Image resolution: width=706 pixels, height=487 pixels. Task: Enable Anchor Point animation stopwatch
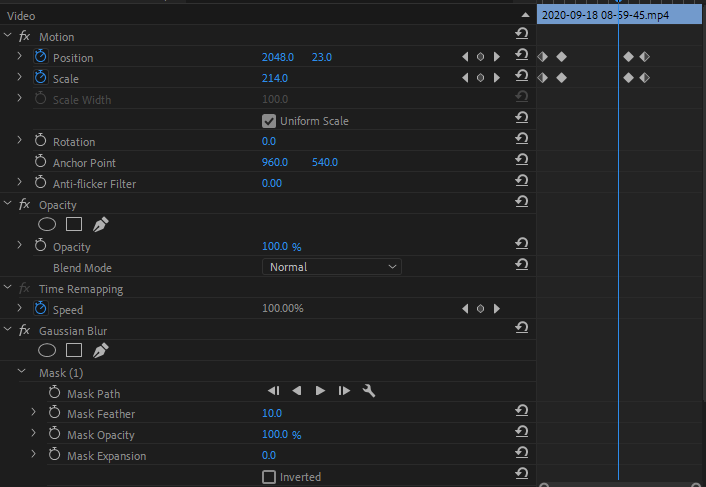pyautogui.click(x=41, y=162)
